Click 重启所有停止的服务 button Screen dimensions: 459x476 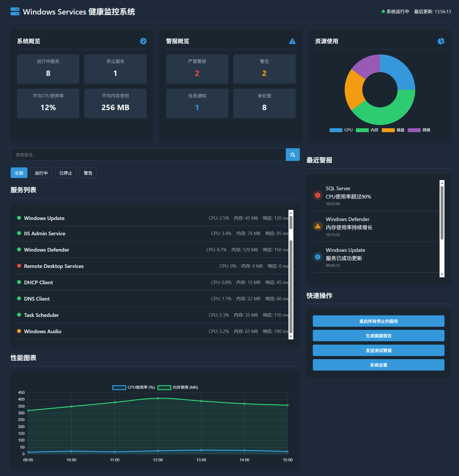click(x=379, y=321)
